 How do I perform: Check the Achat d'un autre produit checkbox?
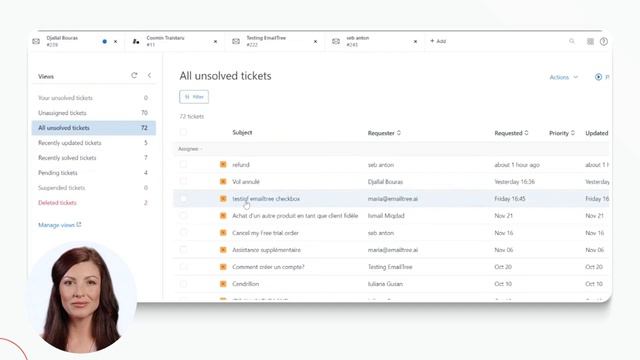point(183,215)
